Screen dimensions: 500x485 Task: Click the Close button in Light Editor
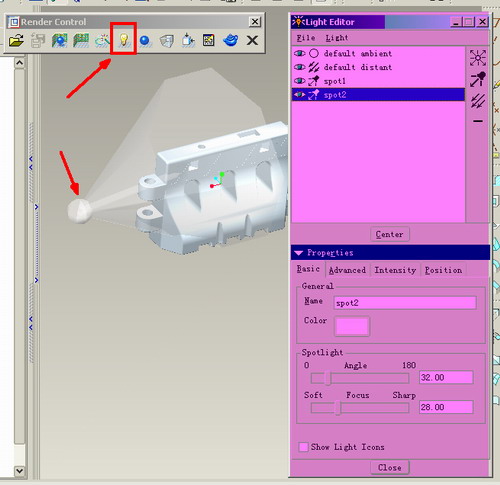pyautogui.click(x=390, y=468)
